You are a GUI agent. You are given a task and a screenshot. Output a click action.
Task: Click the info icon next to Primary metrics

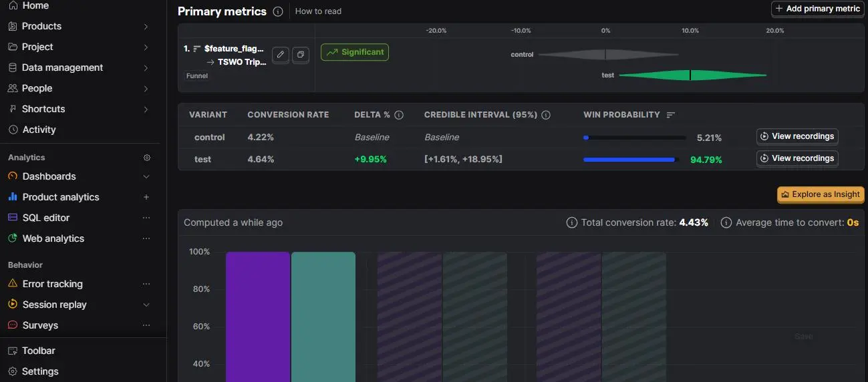(278, 11)
